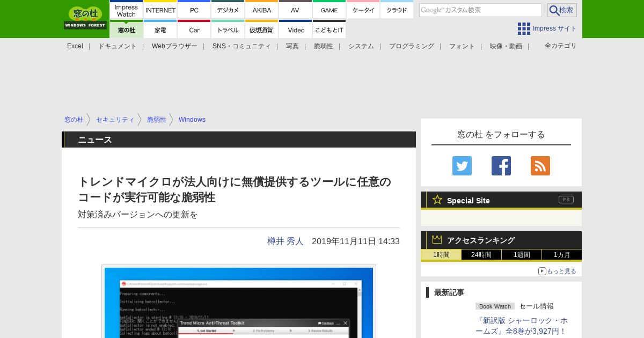Click the セール情報 label
Image resolution: width=644 pixels, height=338 pixels.
pyautogui.click(x=536, y=306)
